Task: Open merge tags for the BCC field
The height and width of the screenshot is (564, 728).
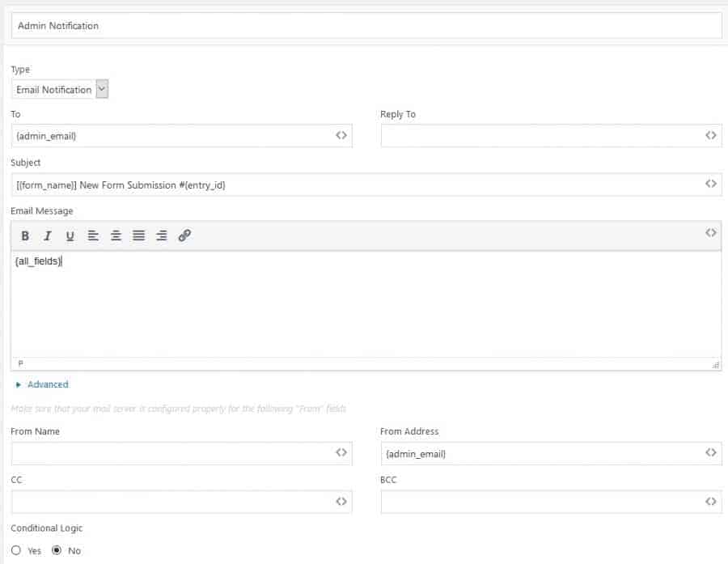Action: point(713,502)
